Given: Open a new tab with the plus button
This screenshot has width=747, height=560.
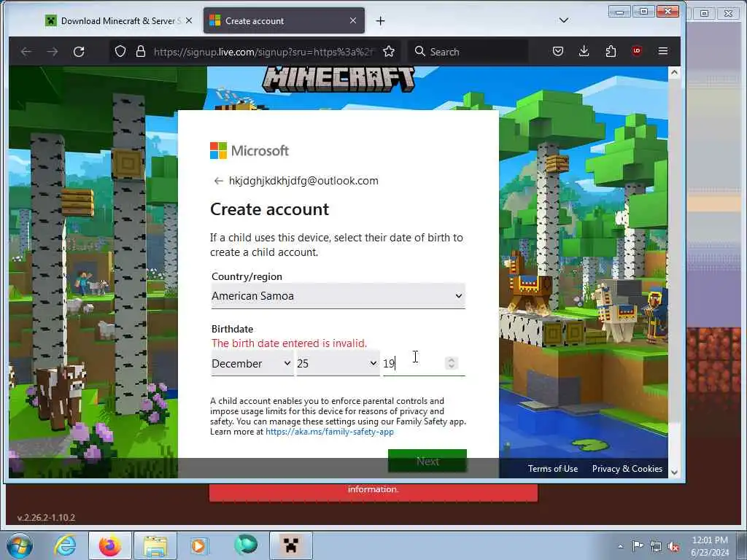Looking at the screenshot, I should coord(380,21).
